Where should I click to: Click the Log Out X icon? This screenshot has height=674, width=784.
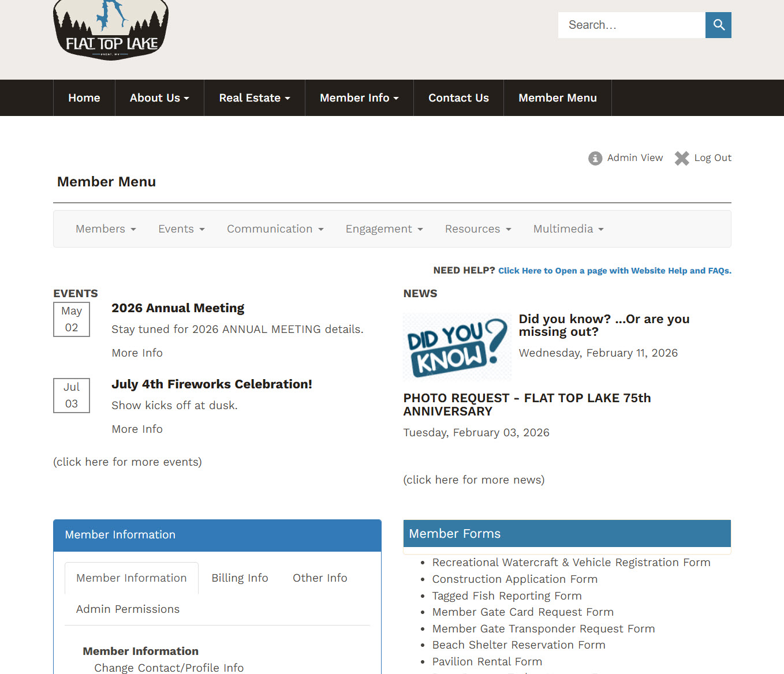[682, 158]
